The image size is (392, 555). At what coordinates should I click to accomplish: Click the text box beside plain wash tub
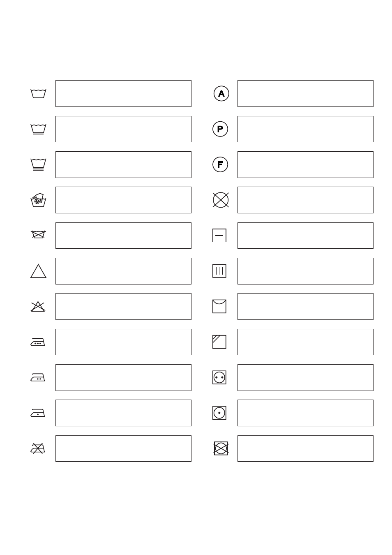click(123, 94)
